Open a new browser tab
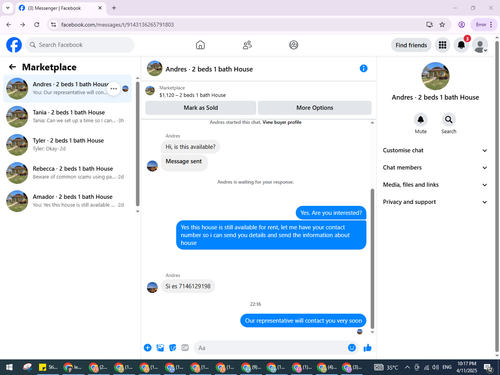 point(114,8)
